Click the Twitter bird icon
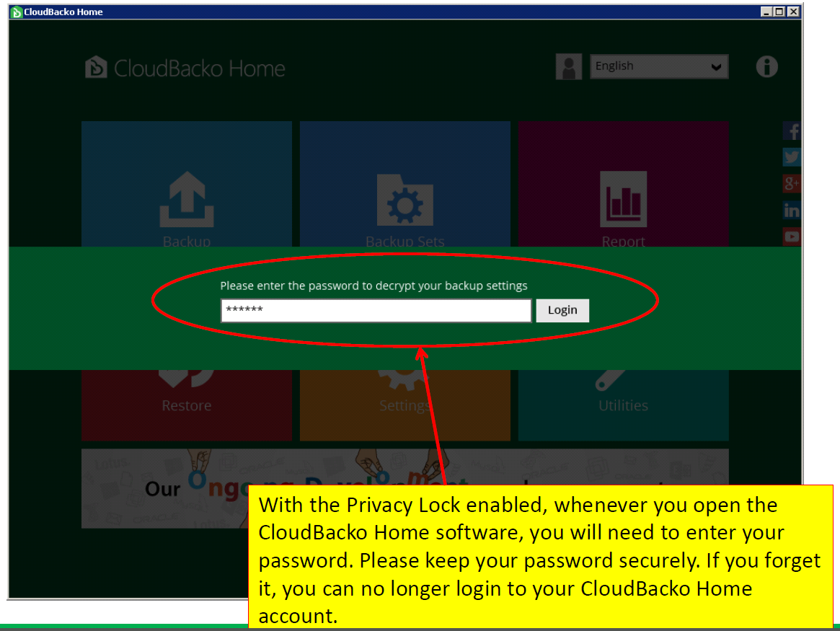This screenshot has height=631, width=840. tap(792, 157)
